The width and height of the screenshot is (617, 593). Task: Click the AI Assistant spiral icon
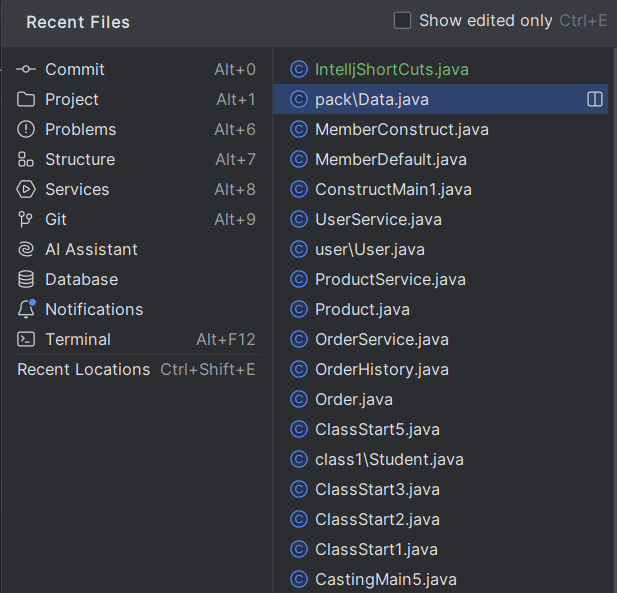coord(26,249)
